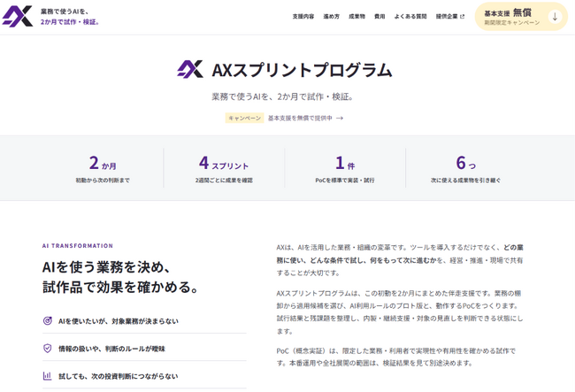
Task: Click the AXスプリントプログラム heading
Action: (302, 70)
